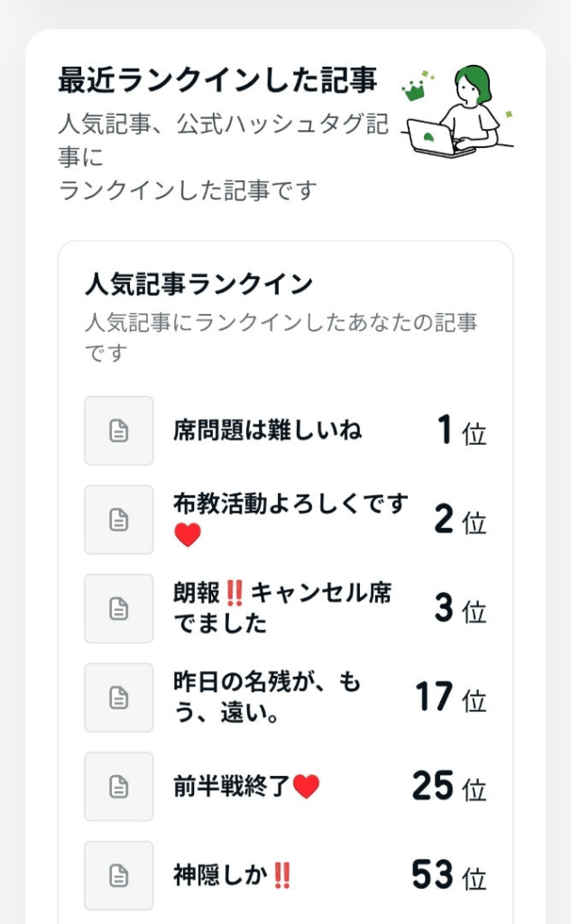Image resolution: width=571 pixels, height=924 pixels.
Task: Click document icon beside 朗報 キャンセル席でました
Action: click(119, 609)
